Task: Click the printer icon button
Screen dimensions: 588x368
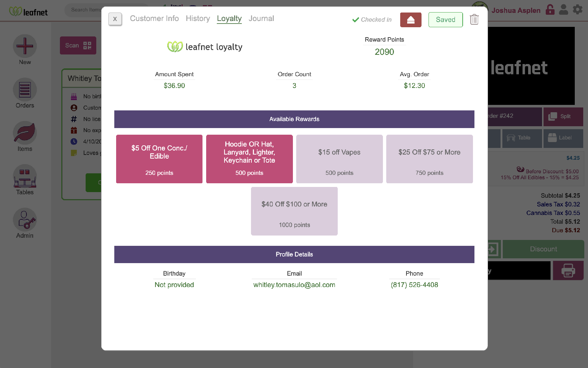Action: [x=568, y=271]
